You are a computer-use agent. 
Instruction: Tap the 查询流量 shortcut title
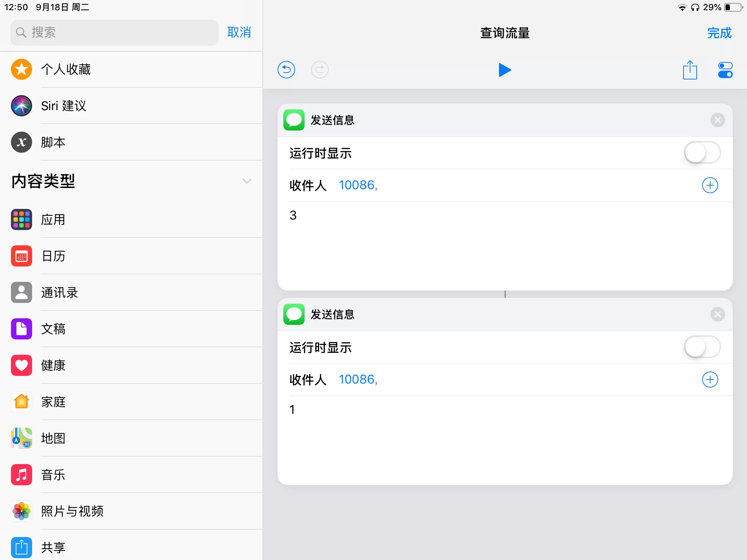(x=505, y=33)
